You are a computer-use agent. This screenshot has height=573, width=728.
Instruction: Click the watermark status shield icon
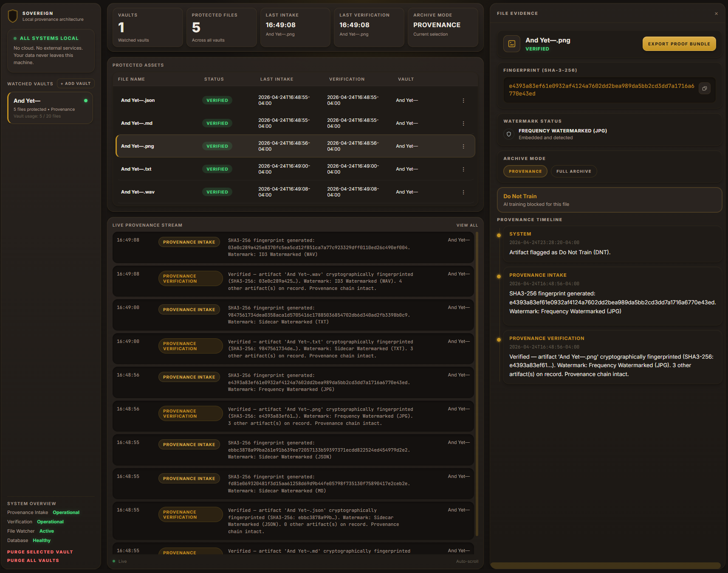(x=509, y=134)
